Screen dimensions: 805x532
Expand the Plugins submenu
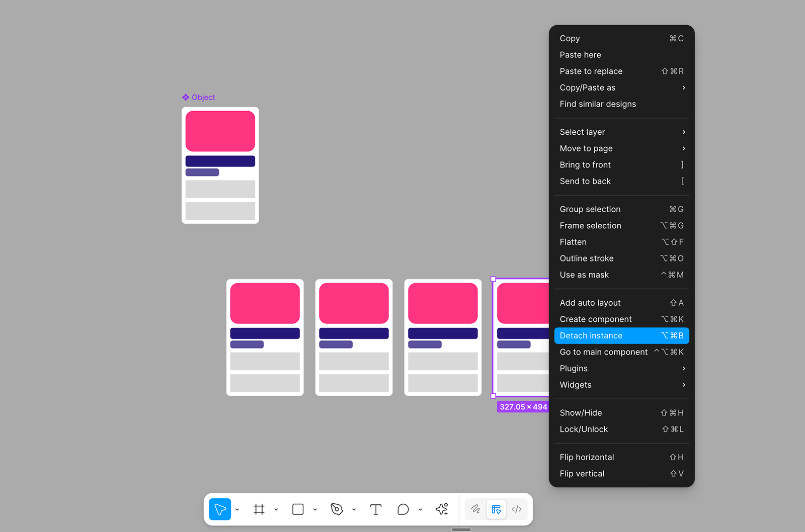[621, 369]
